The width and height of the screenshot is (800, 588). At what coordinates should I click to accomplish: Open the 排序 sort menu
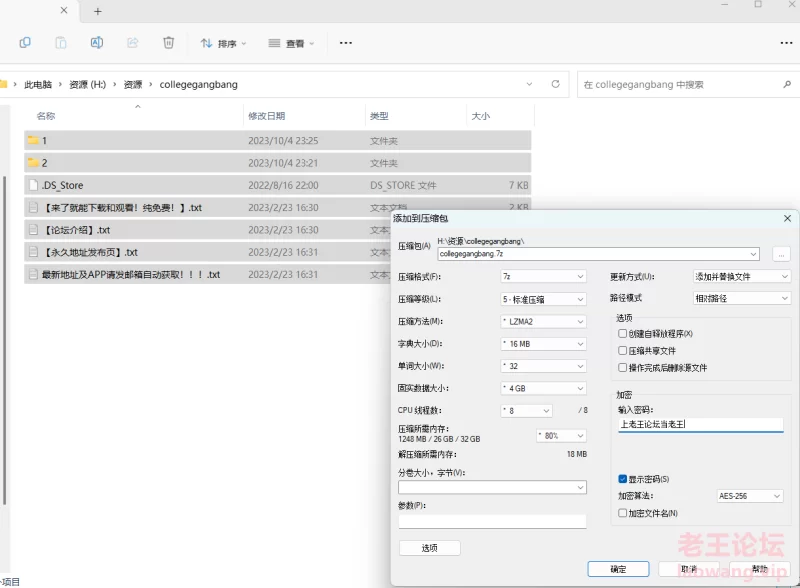tap(223, 43)
